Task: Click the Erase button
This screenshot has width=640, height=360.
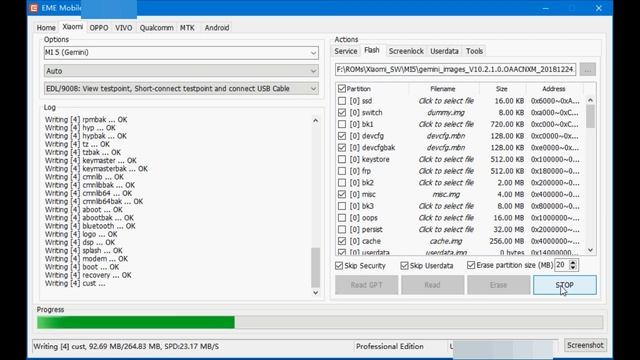Action: coord(498,285)
